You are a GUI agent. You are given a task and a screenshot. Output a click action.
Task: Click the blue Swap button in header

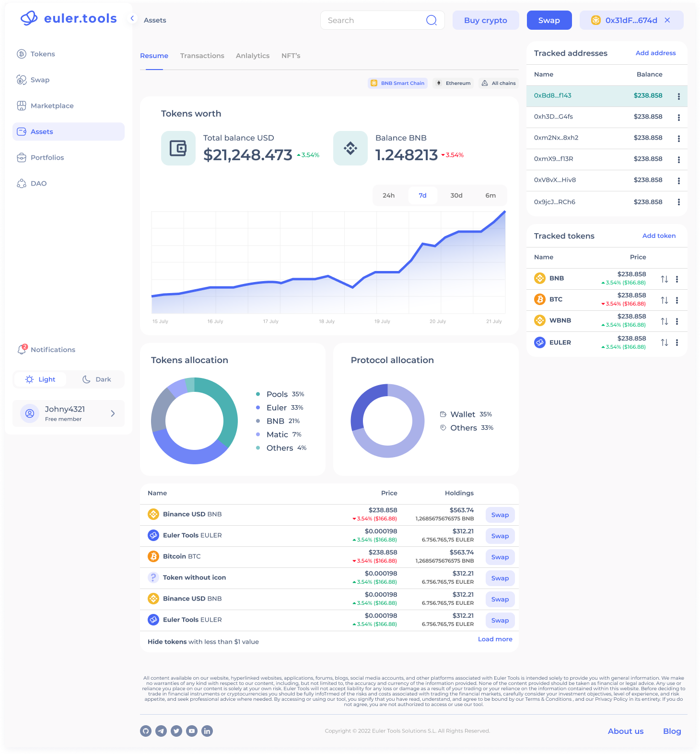tap(549, 20)
